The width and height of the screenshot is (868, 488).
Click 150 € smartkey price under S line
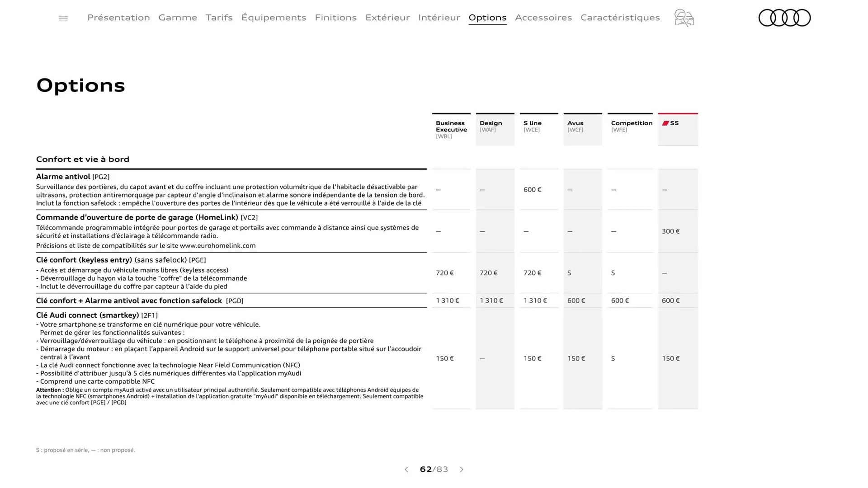click(x=533, y=359)
